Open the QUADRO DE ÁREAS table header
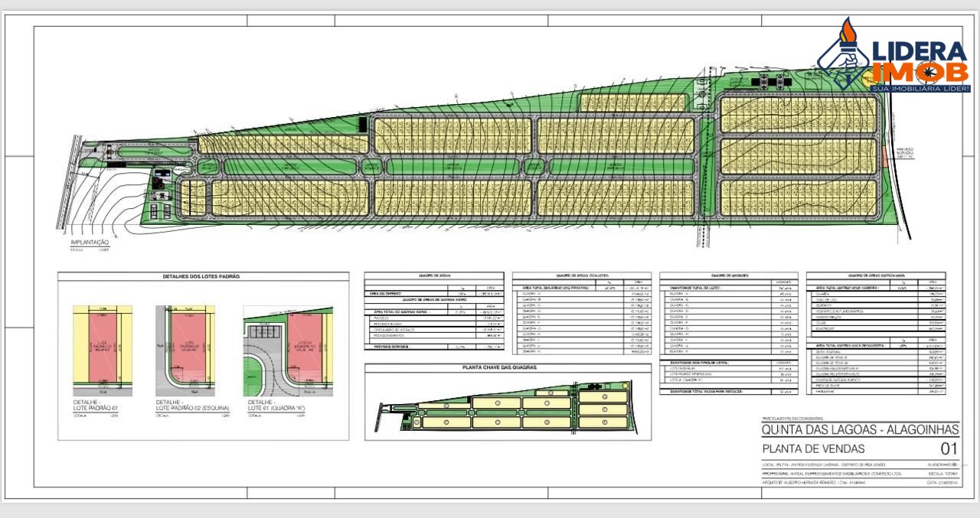The width and height of the screenshot is (980, 518). [433, 278]
